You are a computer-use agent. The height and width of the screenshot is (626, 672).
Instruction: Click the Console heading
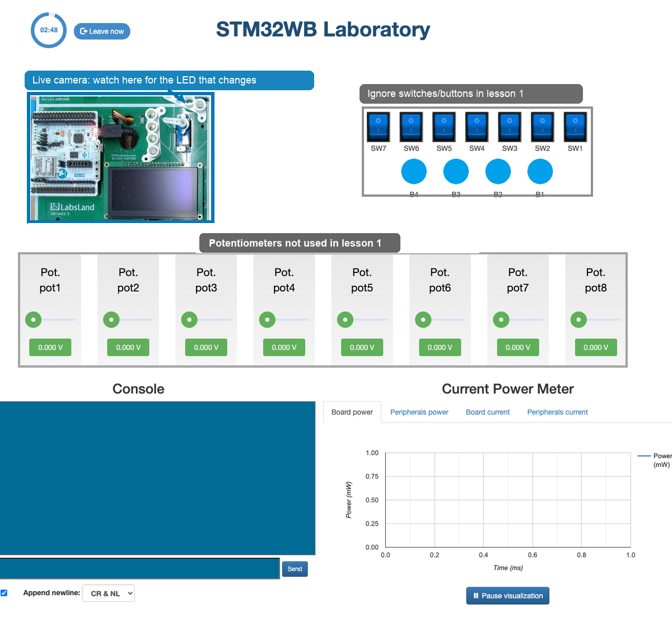(138, 389)
